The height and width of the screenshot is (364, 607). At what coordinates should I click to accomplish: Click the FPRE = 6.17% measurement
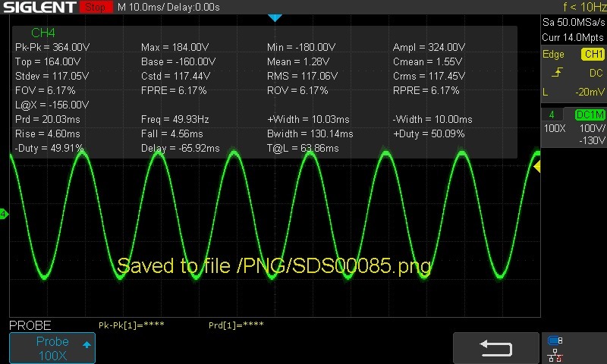(x=174, y=90)
